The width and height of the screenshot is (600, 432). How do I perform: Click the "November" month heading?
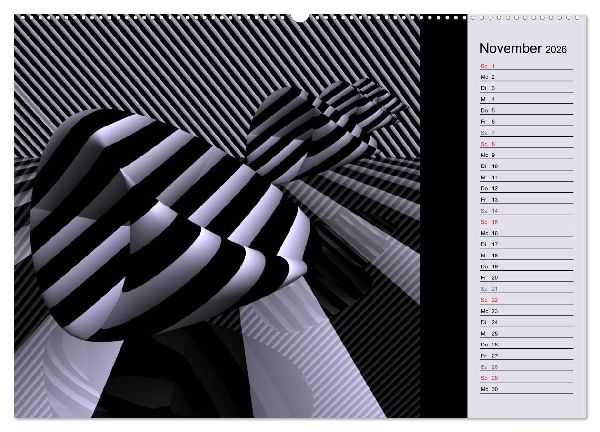pos(510,49)
